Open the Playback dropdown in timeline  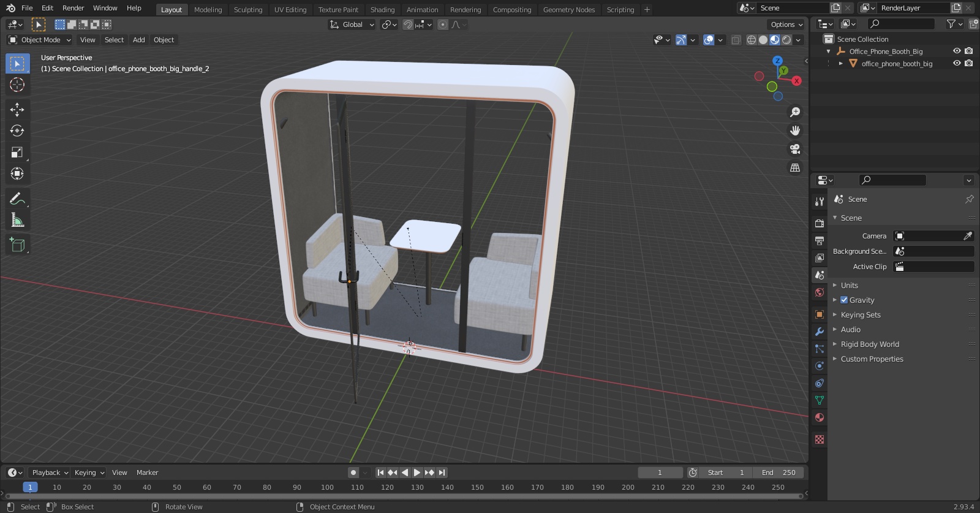click(x=49, y=473)
